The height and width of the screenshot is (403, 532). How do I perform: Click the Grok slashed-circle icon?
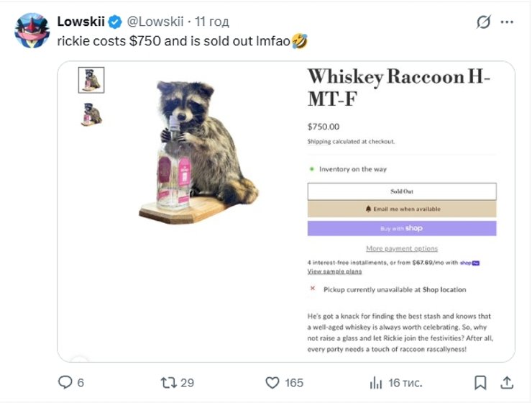[x=483, y=22]
